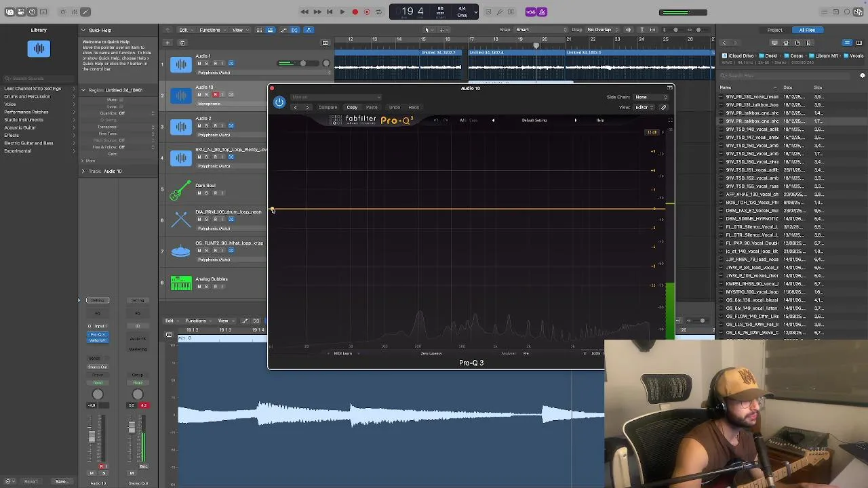Image resolution: width=868 pixels, height=488 pixels.
Task: Collapse the Region inspector disclosure triangle
Action: 83,90
